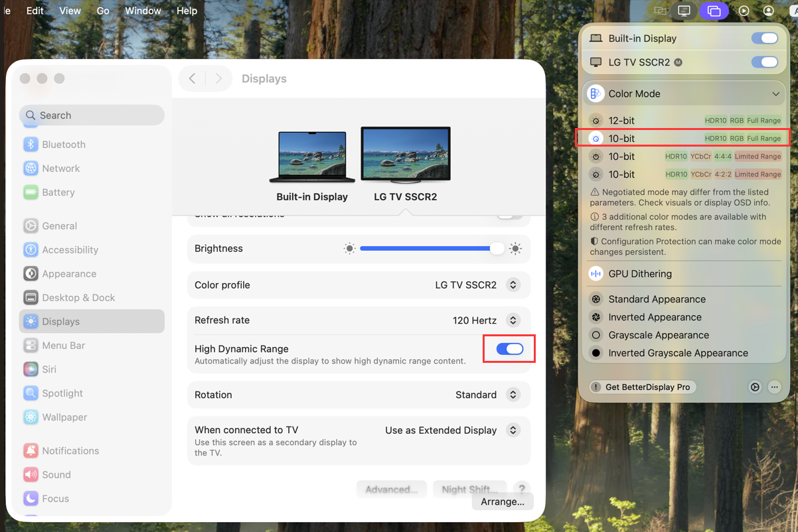798x532 pixels.
Task: Click the play circle menu bar icon
Action: coord(744,11)
